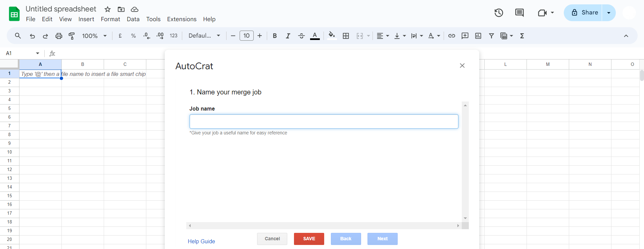This screenshot has height=249, width=644.
Task: Expand the Name box dropdown arrow
Action: pyautogui.click(x=38, y=53)
